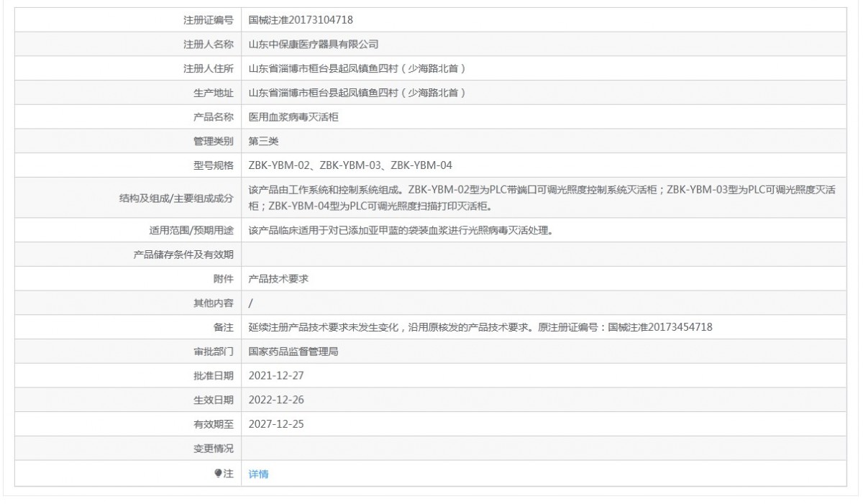The width and height of the screenshot is (863, 504).
Task: Click the 批准日期 label
Action: [x=214, y=375]
